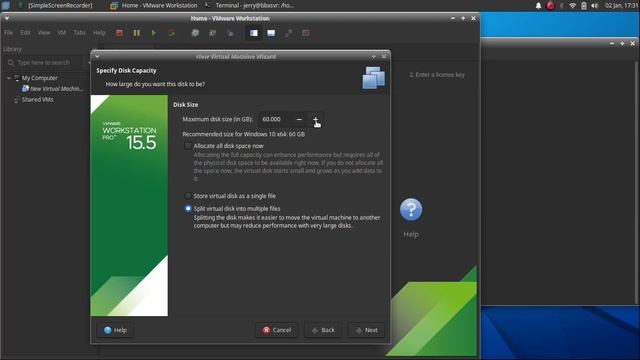Click the yellow suspend (pause) toolbar icon
The width and height of the screenshot is (640, 360).
[x=137, y=33]
